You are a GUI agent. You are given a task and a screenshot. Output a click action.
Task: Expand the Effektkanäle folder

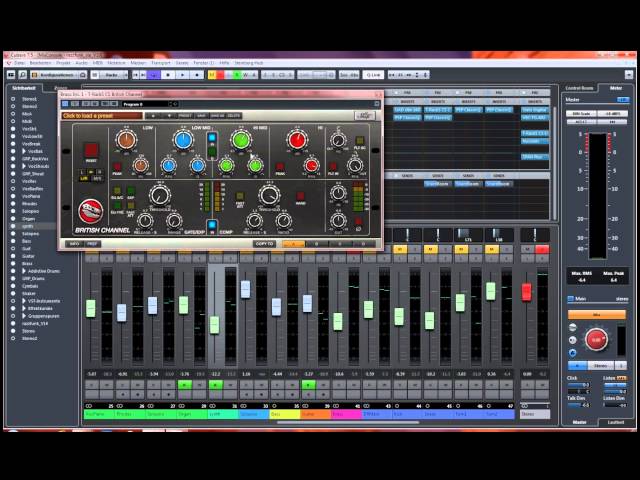tap(24, 309)
